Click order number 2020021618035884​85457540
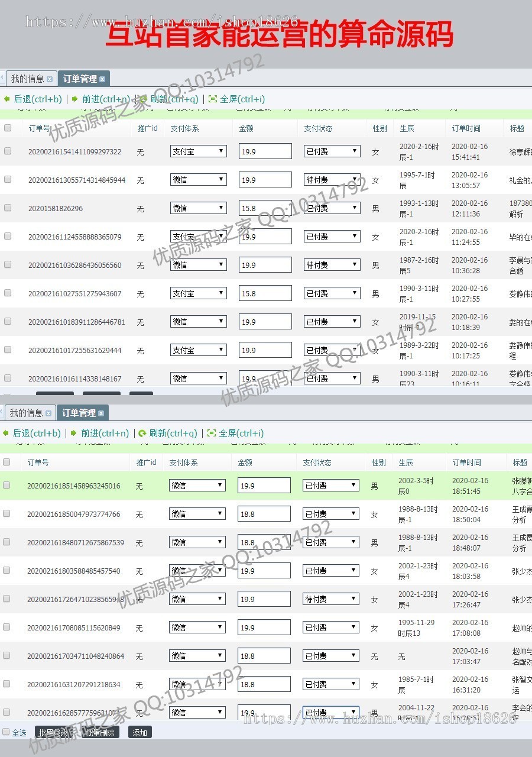This screenshot has width=532, height=757. click(74, 571)
